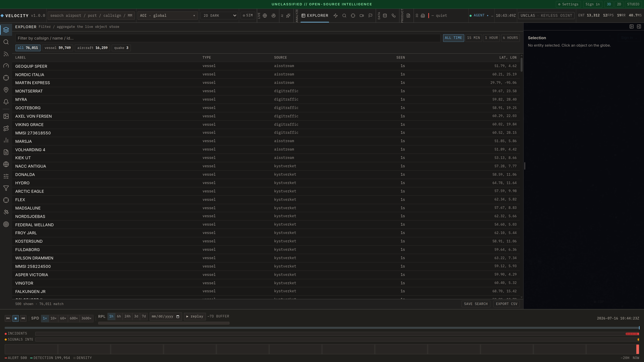This screenshot has height=362, width=644.
Task: Open the camera analyze icon
Action: (x=362, y=15)
